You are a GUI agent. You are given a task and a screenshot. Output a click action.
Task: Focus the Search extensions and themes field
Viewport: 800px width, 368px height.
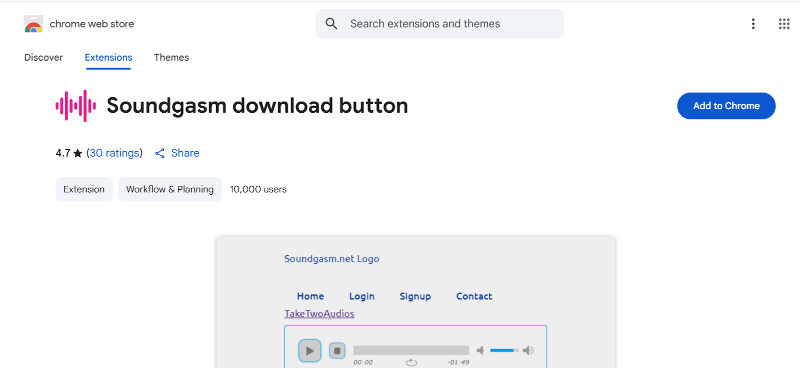[439, 23]
